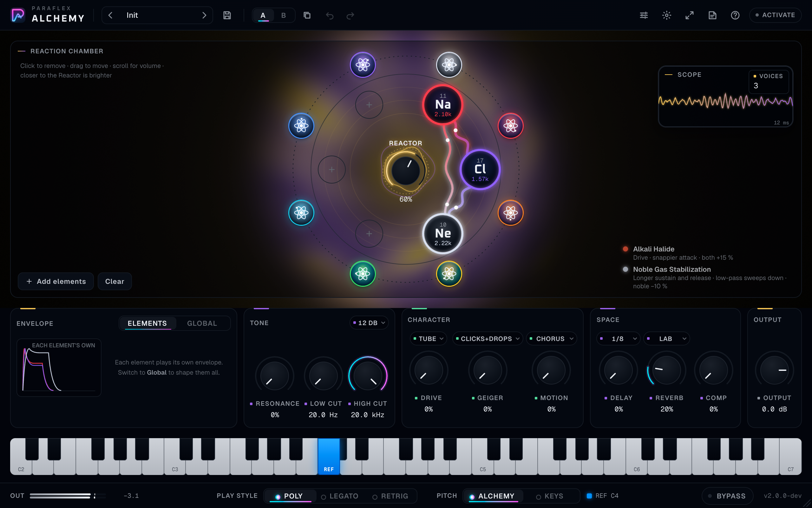Viewport: 812px width, 508px height.
Task: Click the REACTOR central knob
Action: point(406,171)
